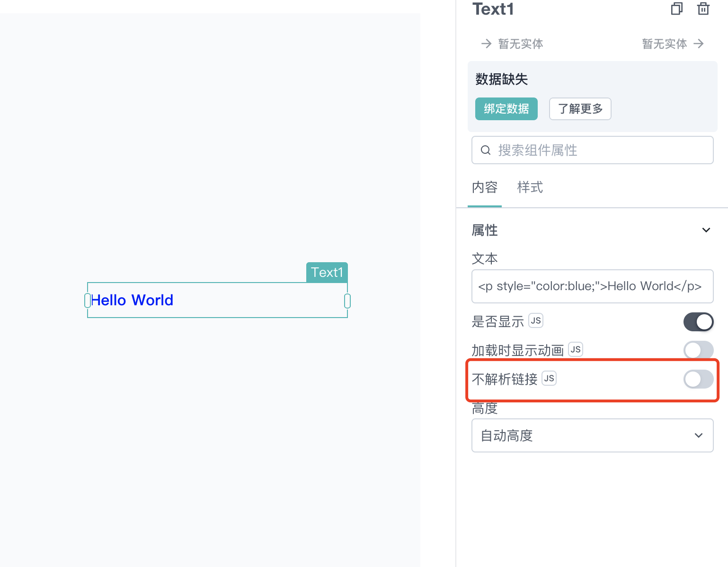This screenshot has width=728, height=567.
Task: Click the 文本 HTML input field
Action: pyautogui.click(x=592, y=286)
